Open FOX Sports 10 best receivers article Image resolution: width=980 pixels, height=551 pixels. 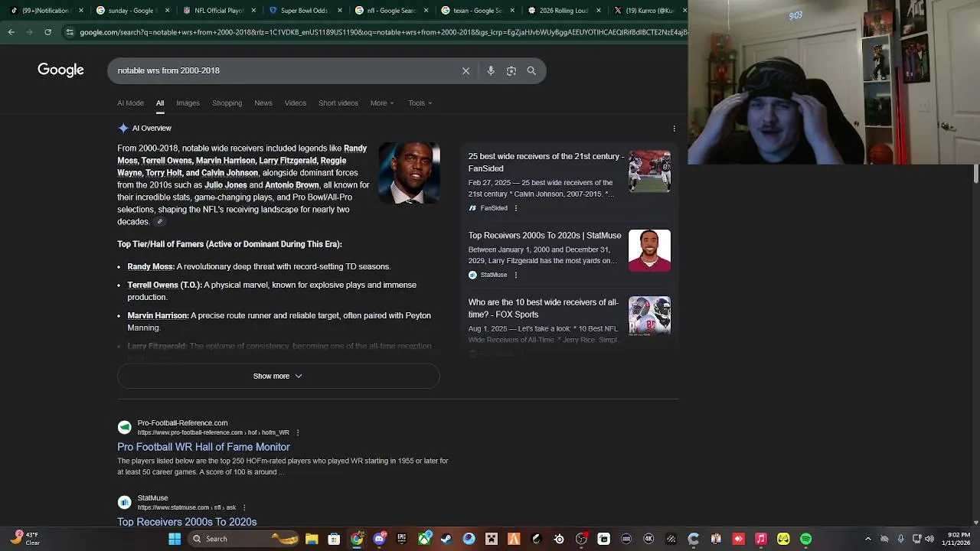(x=544, y=308)
